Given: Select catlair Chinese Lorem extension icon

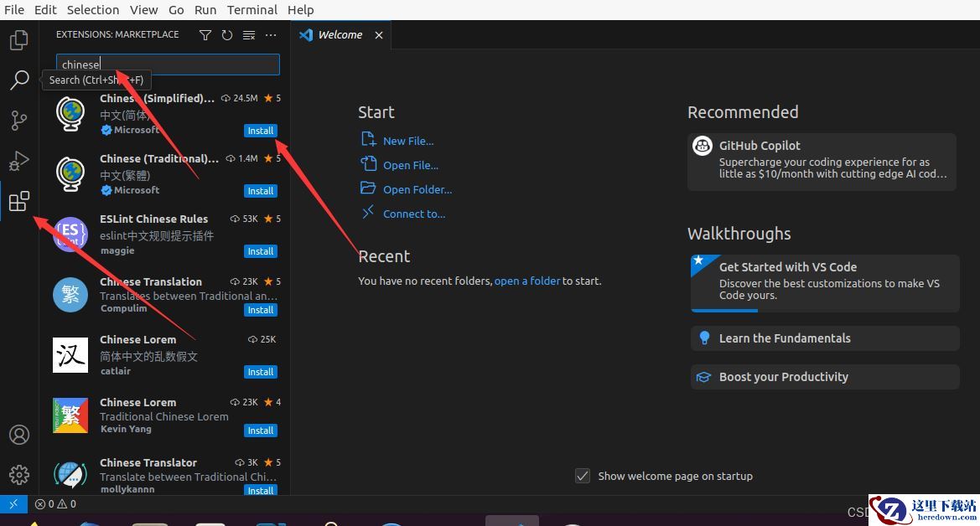Looking at the screenshot, I should [x=70, y=355].
